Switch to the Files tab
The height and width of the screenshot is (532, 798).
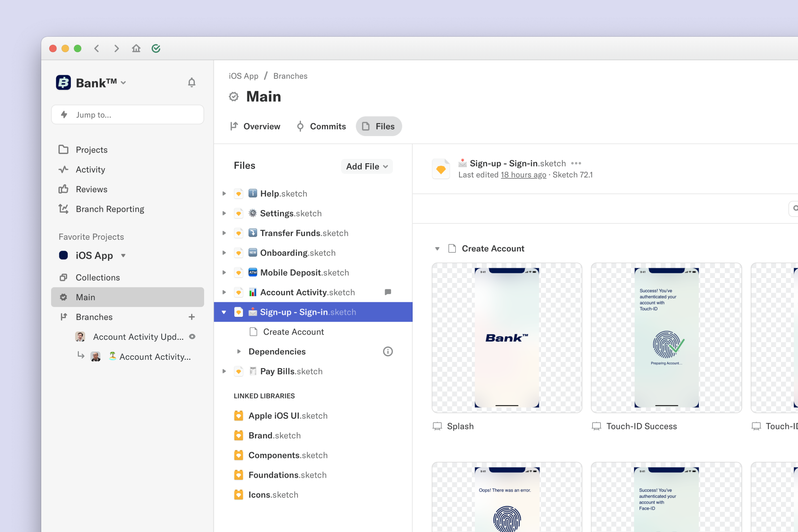379,126
